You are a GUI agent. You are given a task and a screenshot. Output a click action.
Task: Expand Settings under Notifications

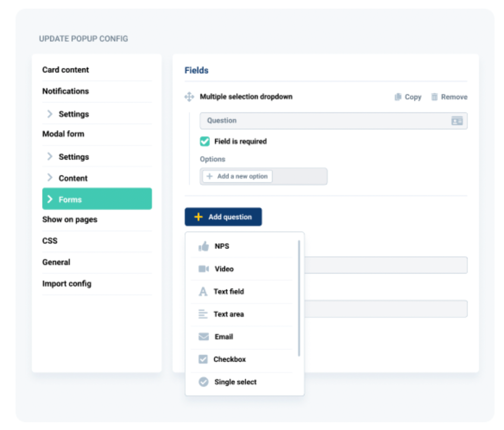(x=50, y=114)
